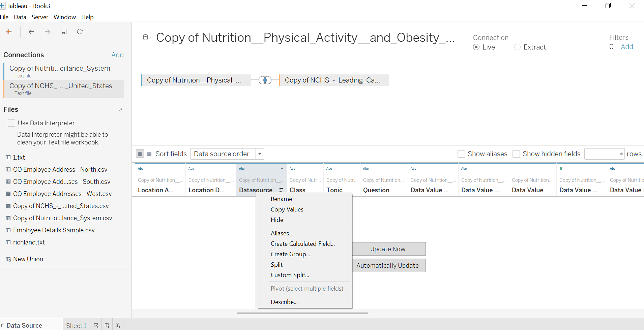Click the search icon beside Files
This screenshot has width=644, height=330.
coord(120,109)
